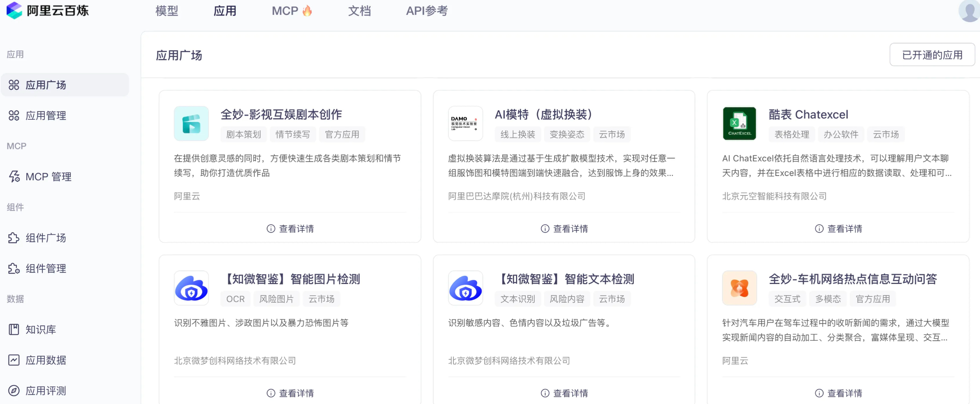Select 应用广场 in the sidebar
This screenshot has height=404, width=980.
pos(65,85)
